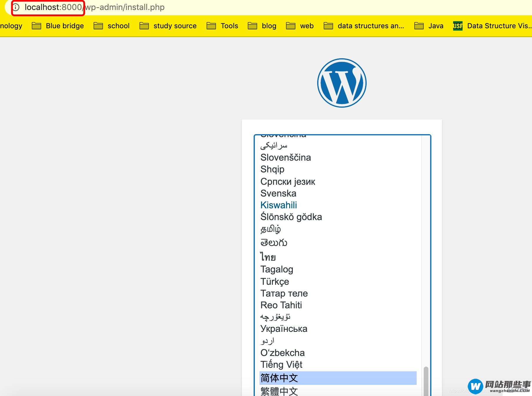The image size is (532, 396).
Task: Open the blog bookmark folder
Action: (x=262, y=26)
